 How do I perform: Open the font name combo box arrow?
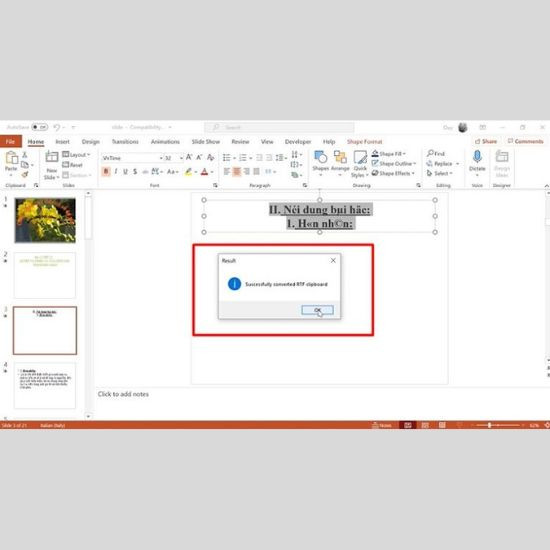(x=161, y=158)
